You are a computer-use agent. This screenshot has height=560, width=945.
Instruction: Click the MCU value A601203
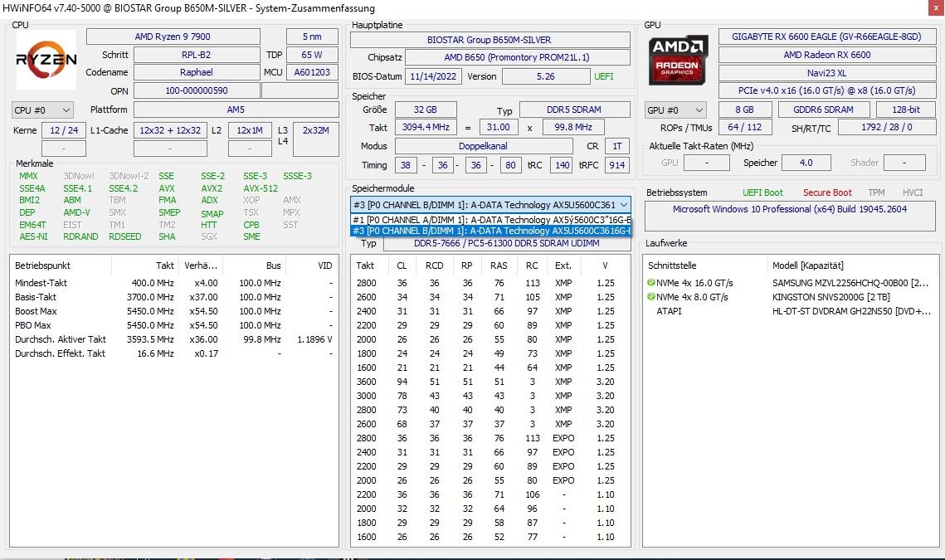pyautogui.click(x=312, y=72)
